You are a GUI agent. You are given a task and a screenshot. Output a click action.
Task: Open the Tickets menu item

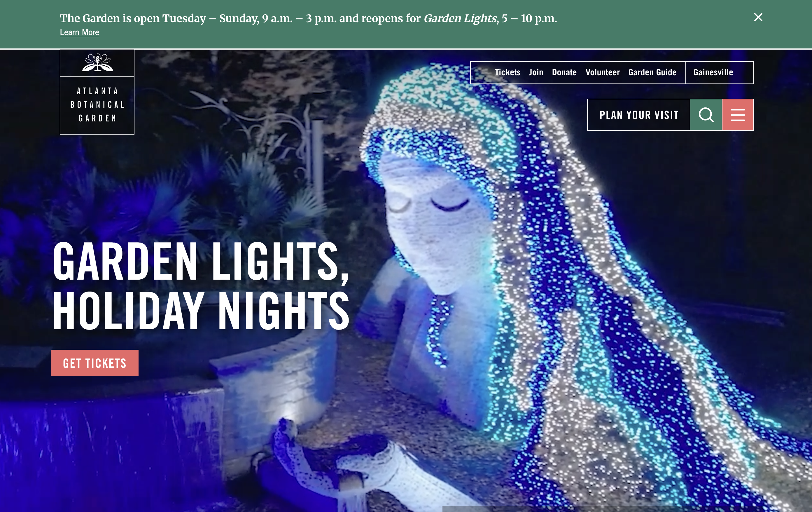click(508, 72)
